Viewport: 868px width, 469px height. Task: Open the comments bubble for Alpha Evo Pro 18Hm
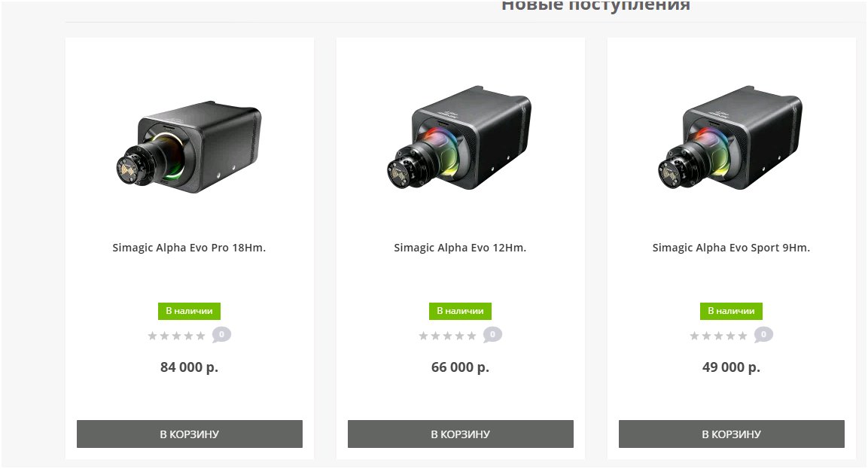(x=221, y=335)
